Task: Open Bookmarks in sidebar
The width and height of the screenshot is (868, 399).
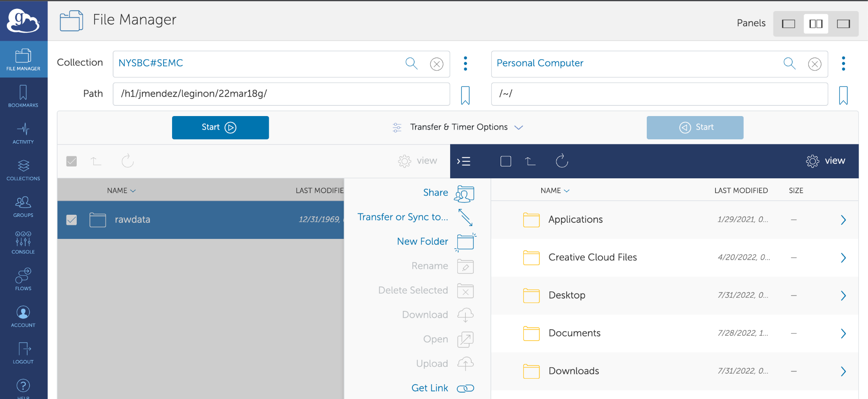Action: (23, 96)
